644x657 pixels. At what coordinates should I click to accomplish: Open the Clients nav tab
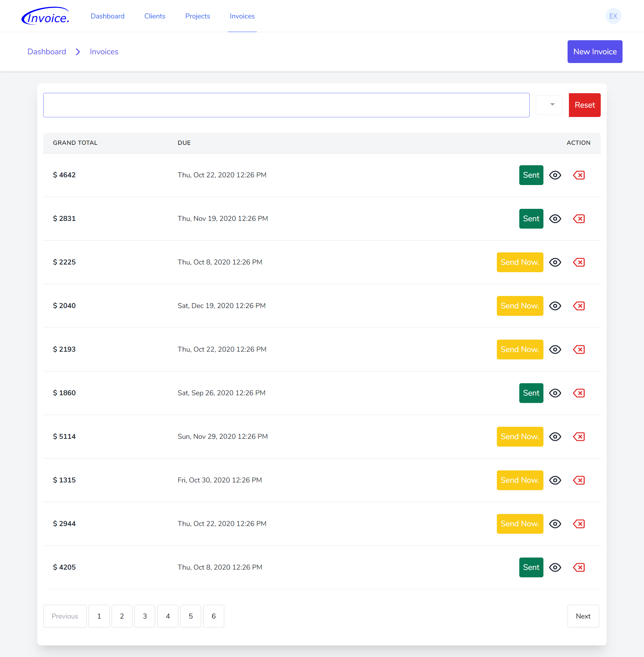(x=155, y=16)
